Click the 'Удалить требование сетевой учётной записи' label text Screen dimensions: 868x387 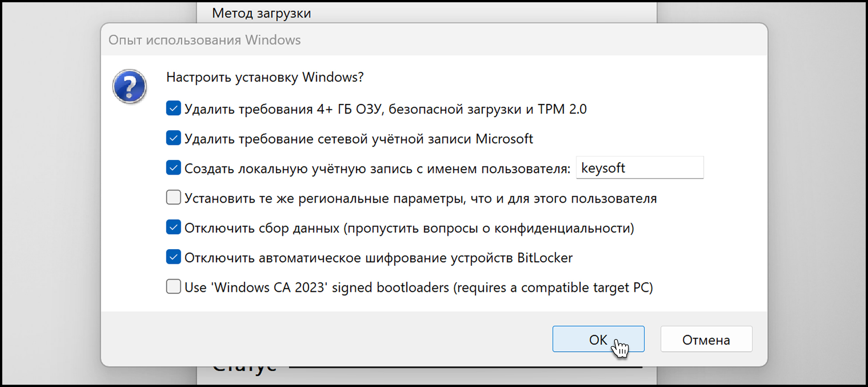pos(359,139)
